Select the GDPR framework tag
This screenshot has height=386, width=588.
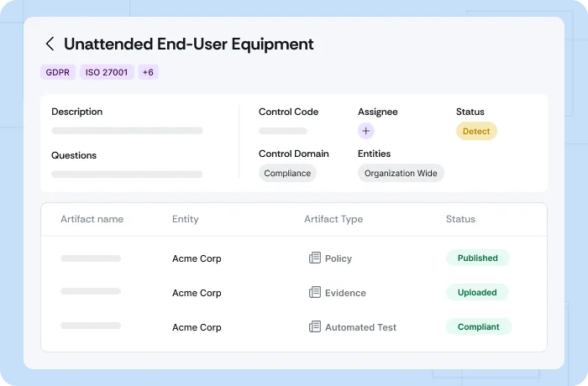click(x=58, y=72)
